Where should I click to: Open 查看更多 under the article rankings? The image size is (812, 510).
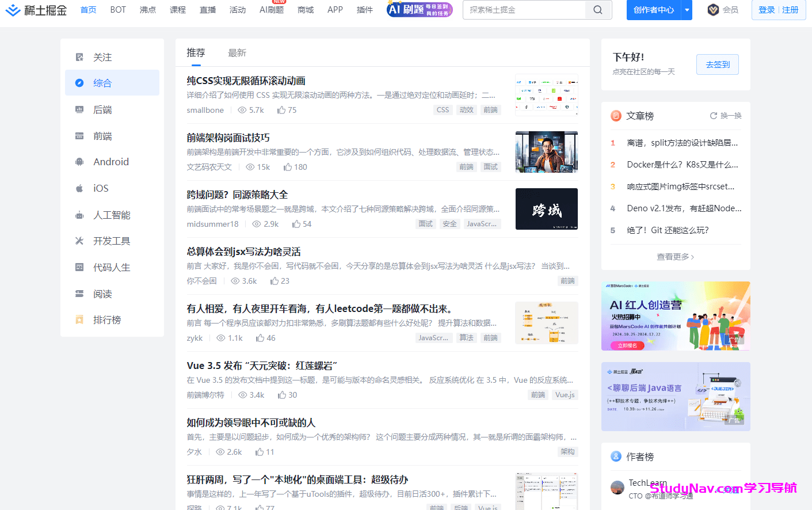pos(675,257)
